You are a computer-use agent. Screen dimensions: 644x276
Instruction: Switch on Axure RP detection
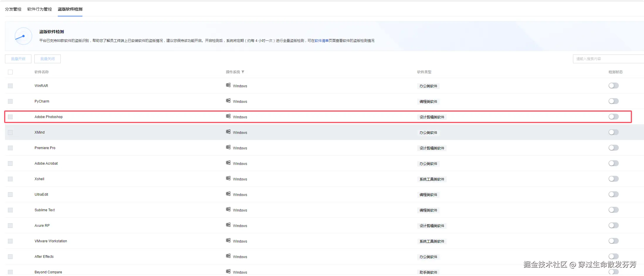pos(614,225)
